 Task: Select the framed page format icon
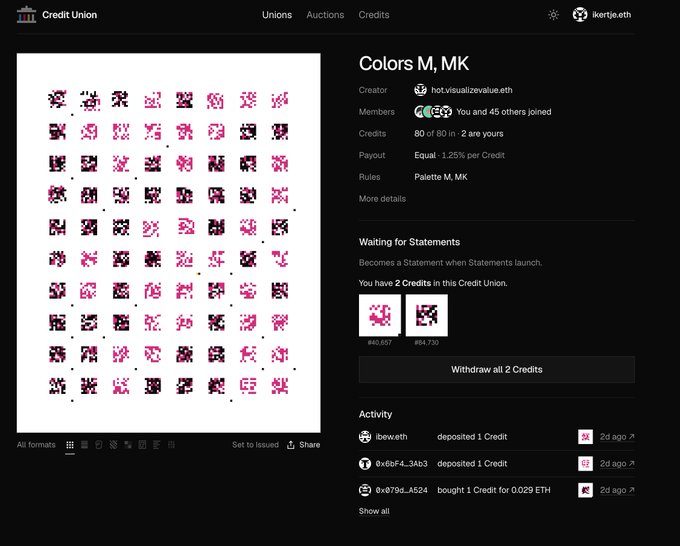point(142,445)
